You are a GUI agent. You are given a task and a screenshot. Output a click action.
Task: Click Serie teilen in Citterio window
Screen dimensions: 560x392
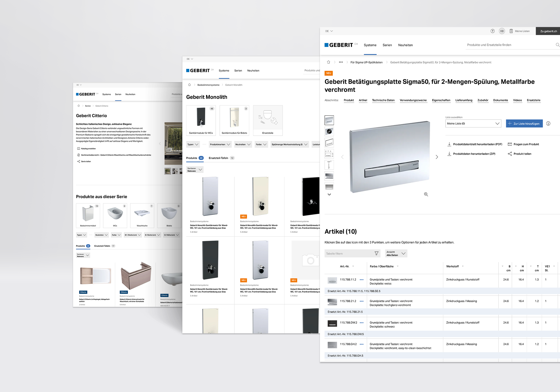(x=84, y=161)
